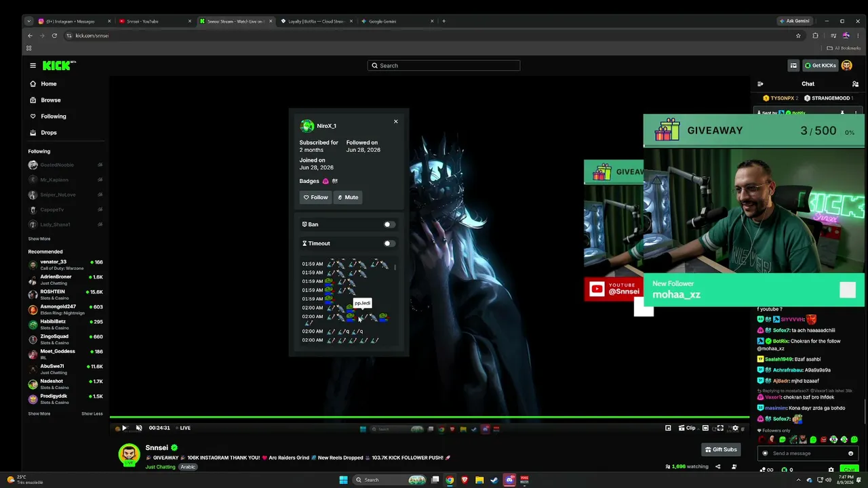The width and height of the screenshot is (868, 488).
Task: Show more recommended channels
Action: tap(39, 413)
